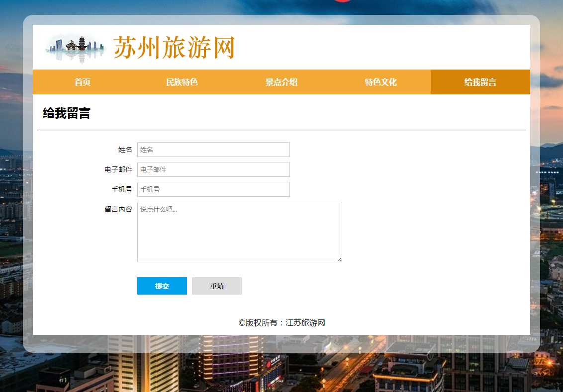
Task: Open the 给我留言 navigation tab
Action: tap(480, 82)
